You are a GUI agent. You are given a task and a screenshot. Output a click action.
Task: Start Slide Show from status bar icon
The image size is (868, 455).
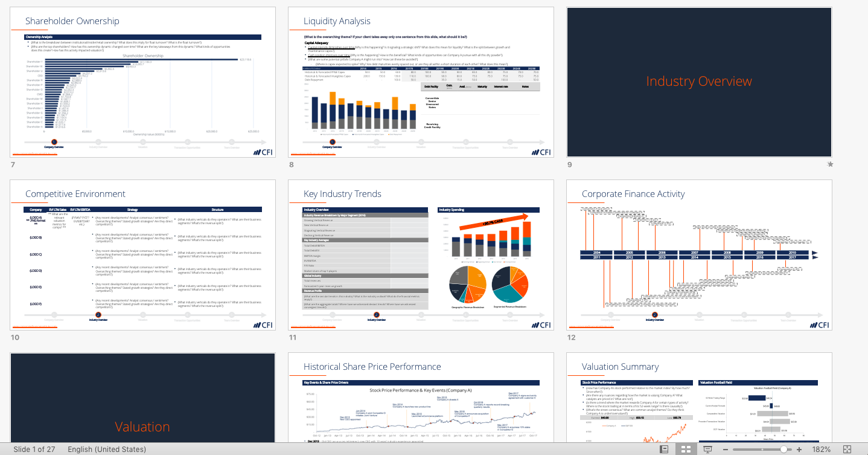point(708,450)
